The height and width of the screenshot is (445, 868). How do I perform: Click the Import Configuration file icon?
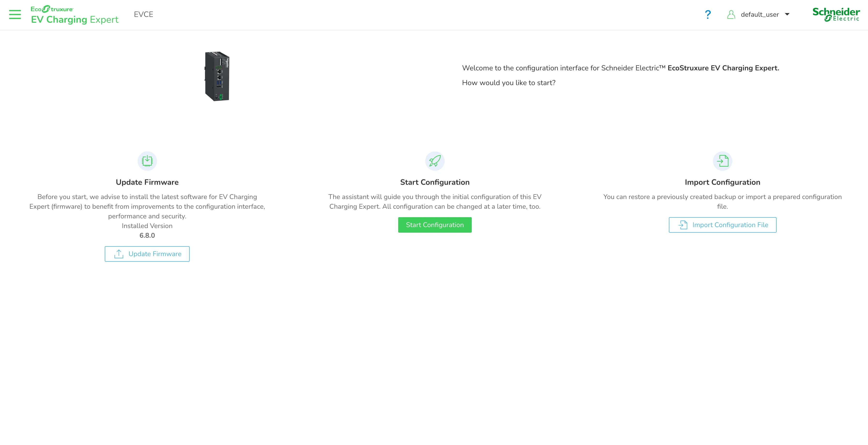pos(722,161)
